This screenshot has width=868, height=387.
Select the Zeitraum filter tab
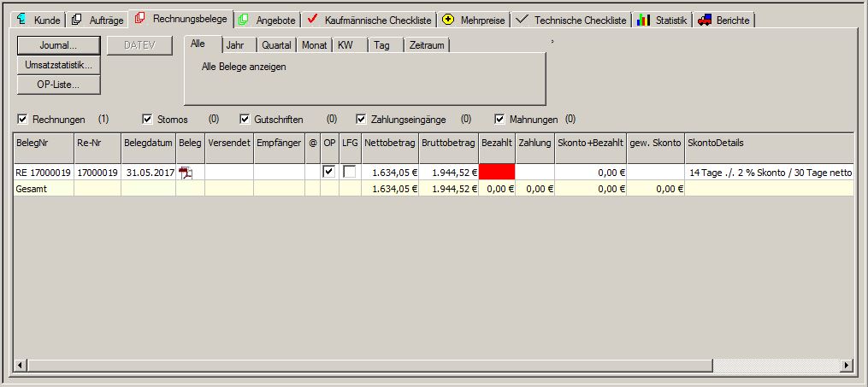point(427,45)
